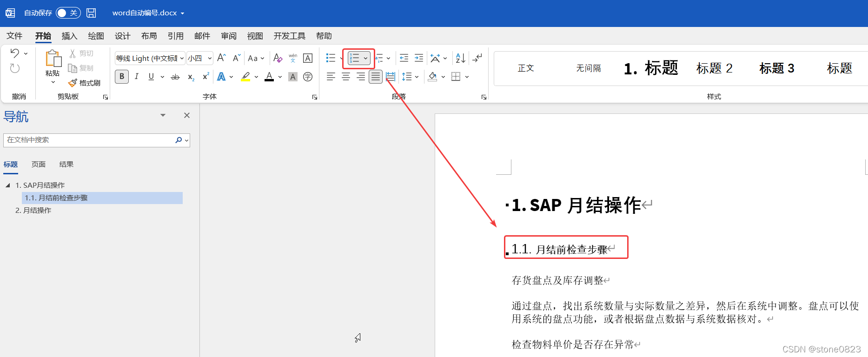Viewport: 868px width, 357px height.
Task: Open the 结果 tab in navigation pane
Action: (66, 164)
